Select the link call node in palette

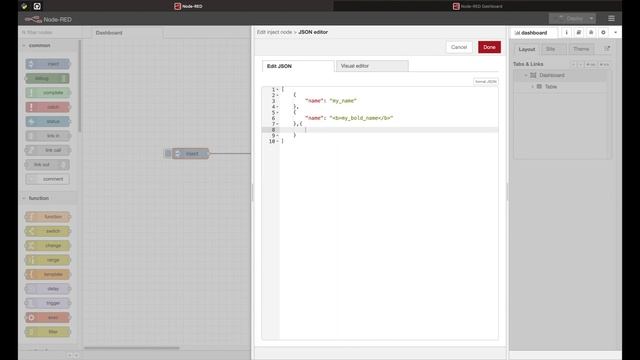coord(48,150)
